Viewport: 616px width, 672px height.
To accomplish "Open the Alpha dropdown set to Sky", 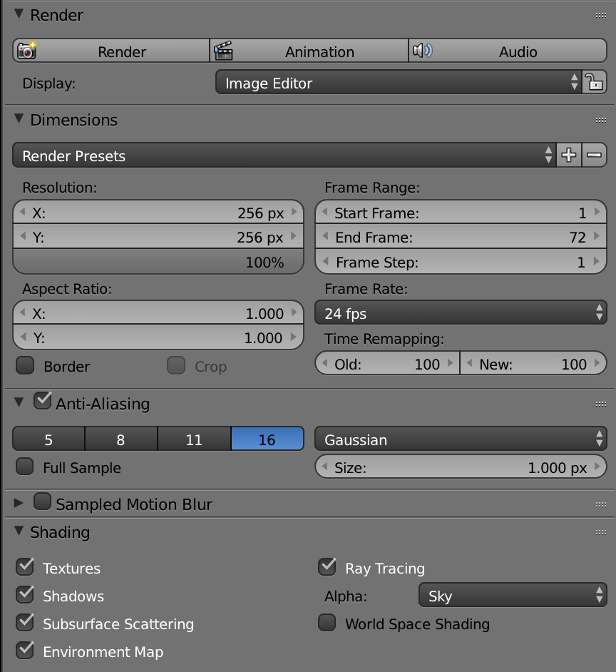I will click(x=513, y=595).
